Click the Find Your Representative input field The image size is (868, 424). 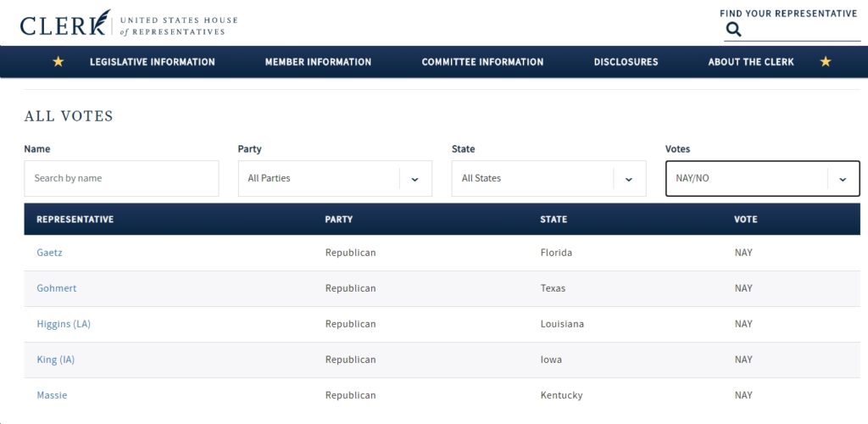(802, 30)
